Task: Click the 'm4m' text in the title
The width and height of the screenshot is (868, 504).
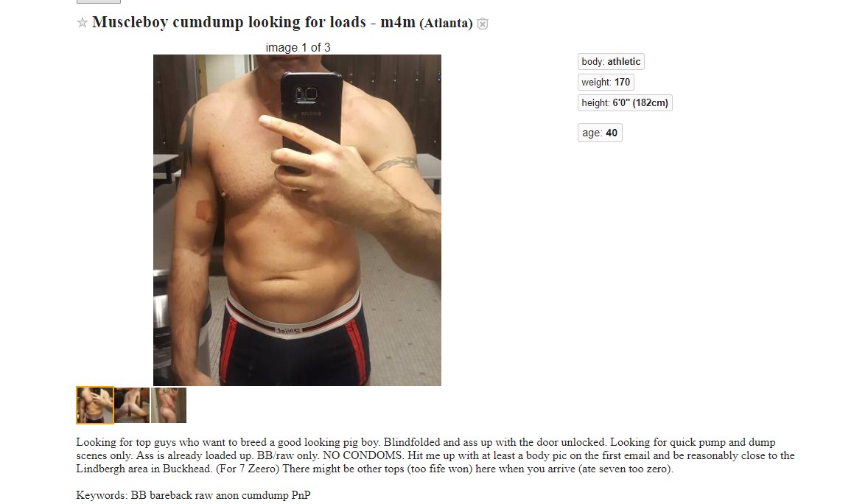Action: tap(398, 22)
